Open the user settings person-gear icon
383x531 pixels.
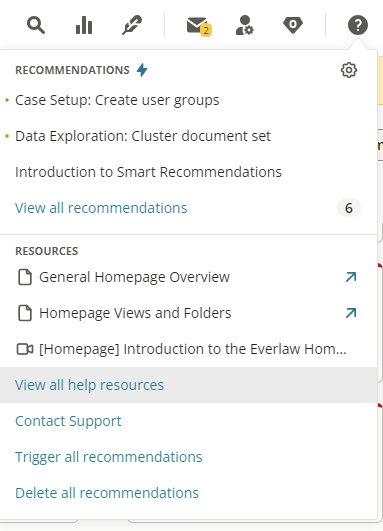click(244, 25)
